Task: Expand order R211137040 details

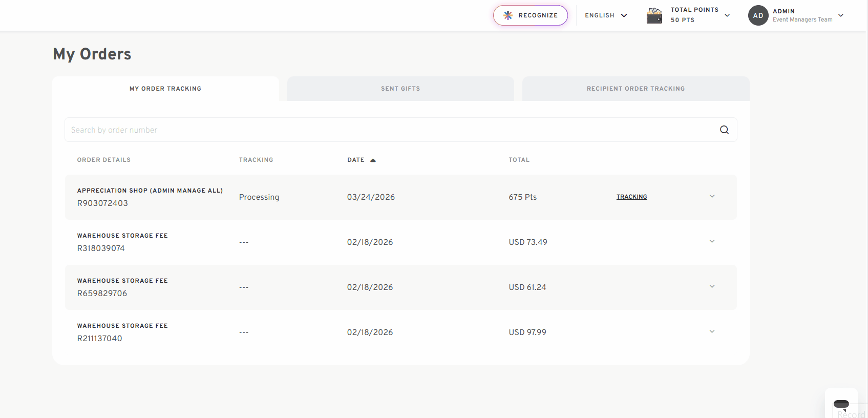Action: 712,331
